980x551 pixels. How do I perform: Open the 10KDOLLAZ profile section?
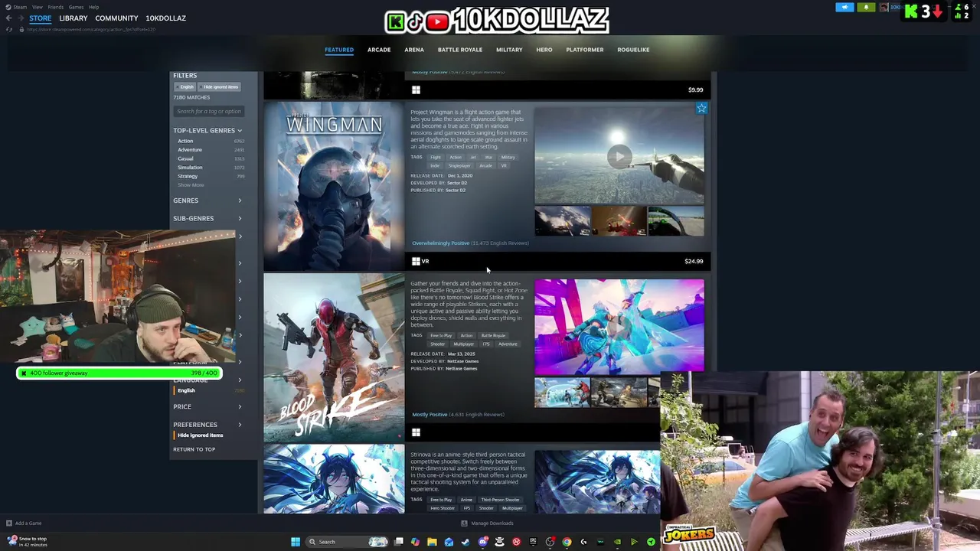(x=165, y=18)
